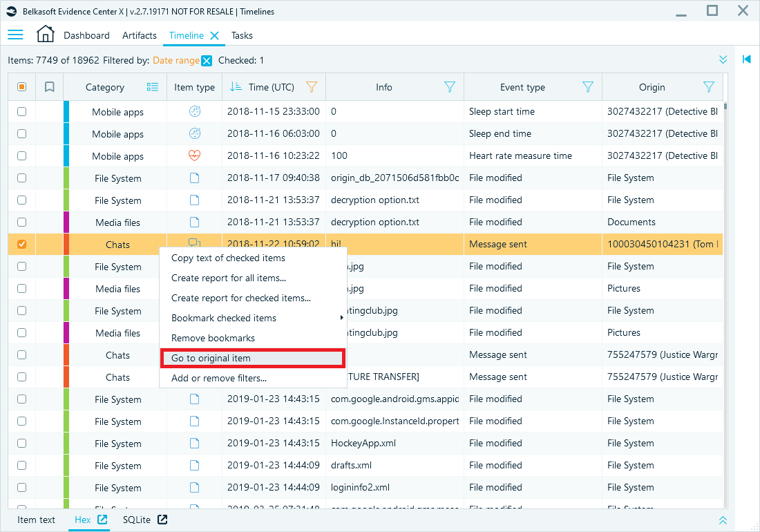Pop out the SQLite viewer icon

point(162,520)
